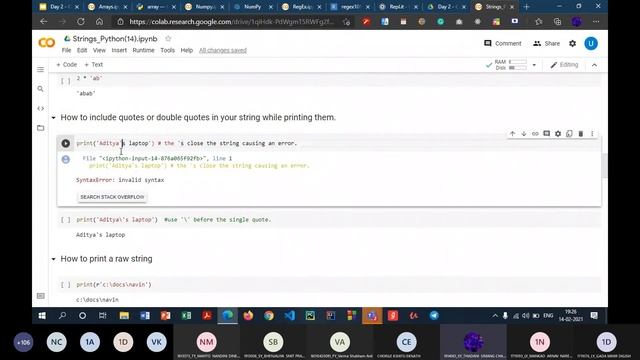Add a new Code cell
The height and width of the screenshot is (360, 640).
pos(67,64)
